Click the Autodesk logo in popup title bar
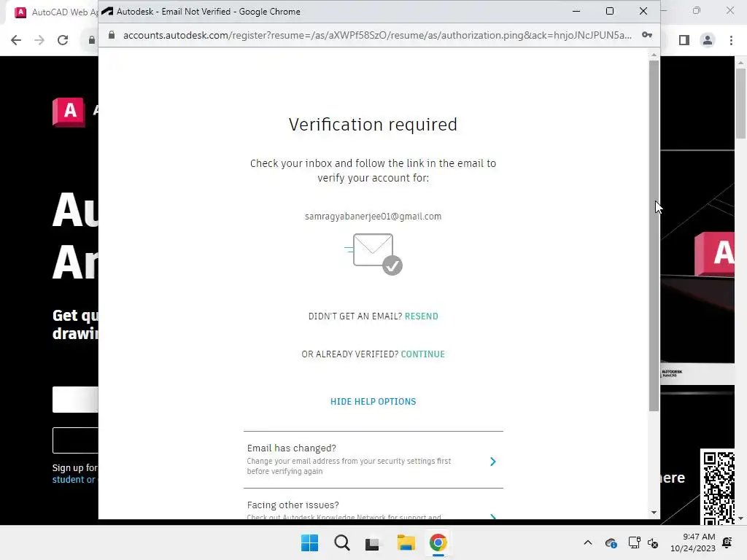 point(107,12)
